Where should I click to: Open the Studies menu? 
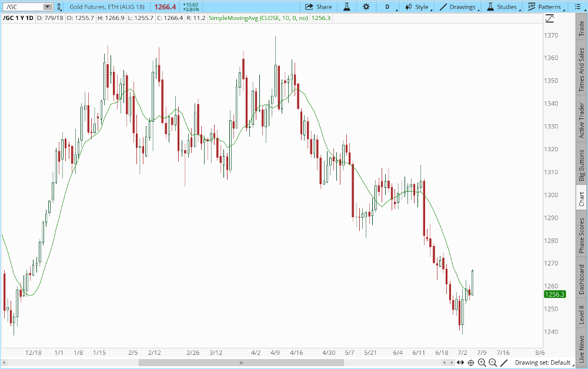click(x=502, y=7)
